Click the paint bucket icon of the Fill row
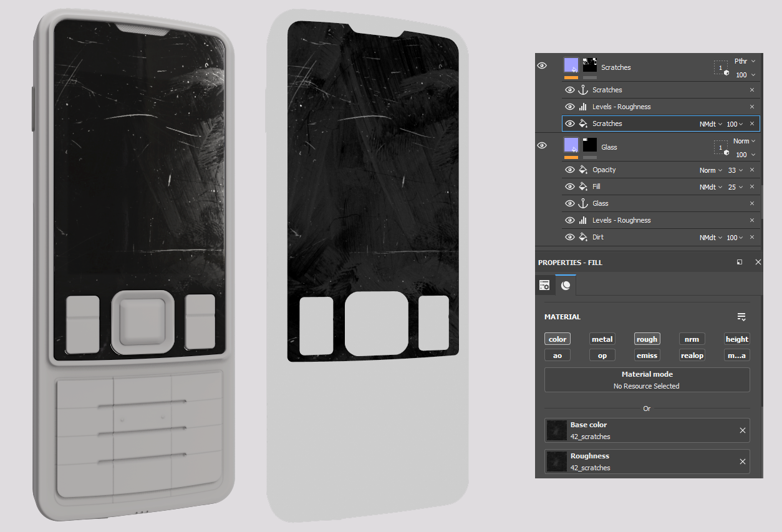The image size is (782, 532). 583,186
